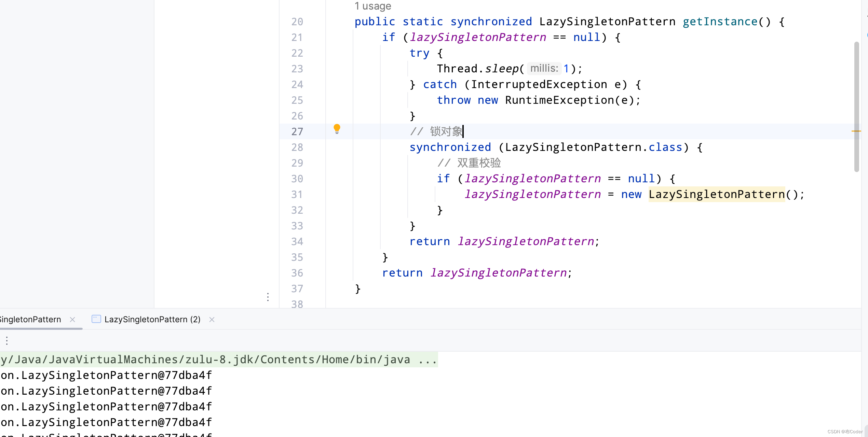Click the collapsed java command line in console

[205, 360]
